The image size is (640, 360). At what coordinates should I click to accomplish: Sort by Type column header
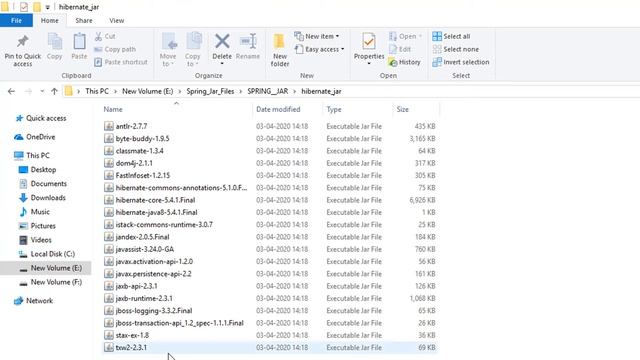[x=333, y=109]
